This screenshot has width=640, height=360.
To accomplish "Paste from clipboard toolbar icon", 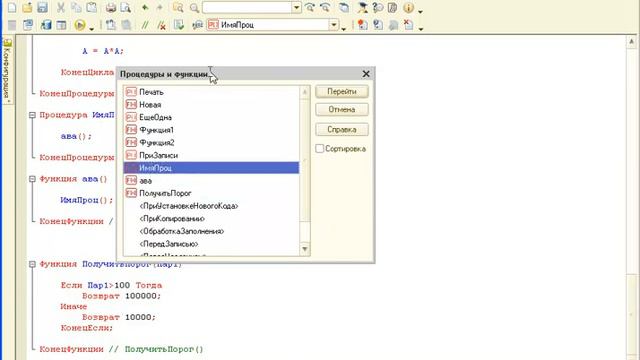I will tap(92, 7).
